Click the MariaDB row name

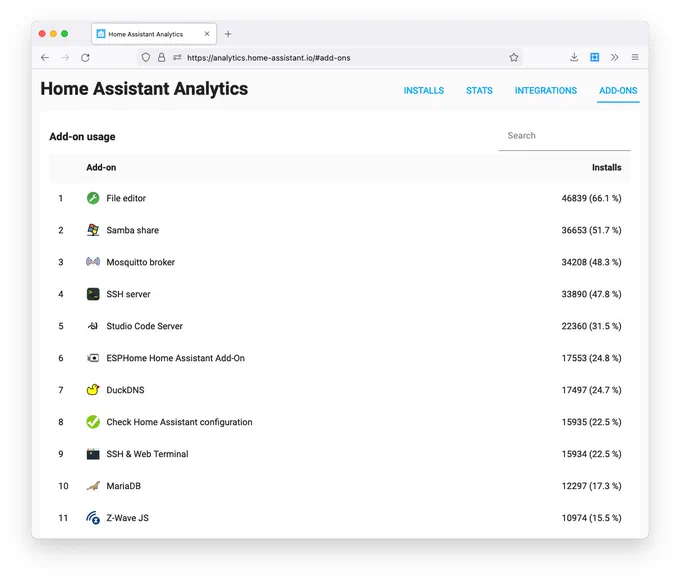pos(124,486)
